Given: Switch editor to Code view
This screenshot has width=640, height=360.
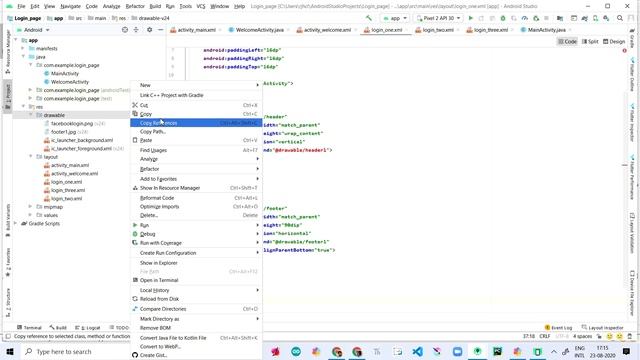Looking at the screenshot, I should [567, 41].
